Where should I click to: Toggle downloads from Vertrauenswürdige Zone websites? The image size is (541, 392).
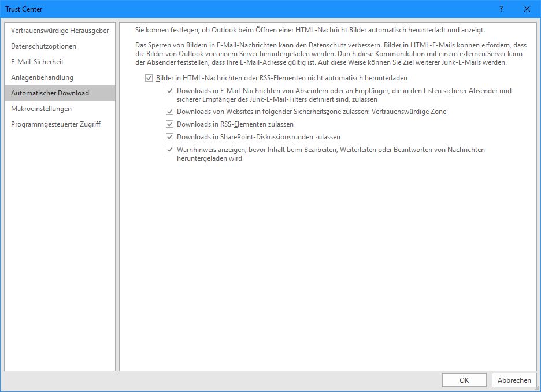pyautogui.click(x=169, y=112)
